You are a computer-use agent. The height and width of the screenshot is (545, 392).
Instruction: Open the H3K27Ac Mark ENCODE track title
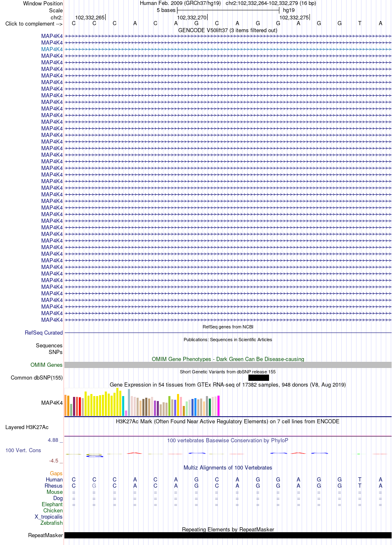[x=228, y=421]
